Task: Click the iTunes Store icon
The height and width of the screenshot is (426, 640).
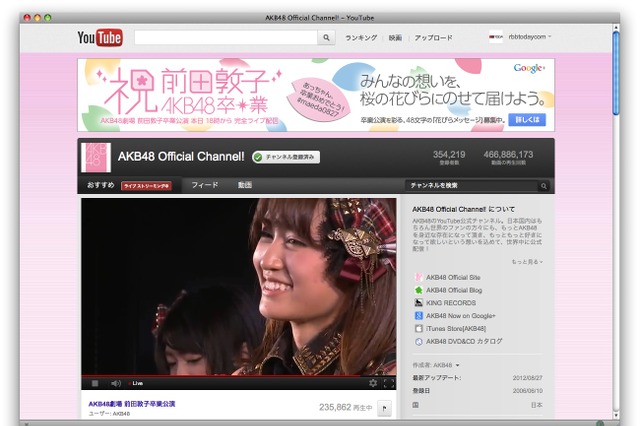Action: [418, 328]
